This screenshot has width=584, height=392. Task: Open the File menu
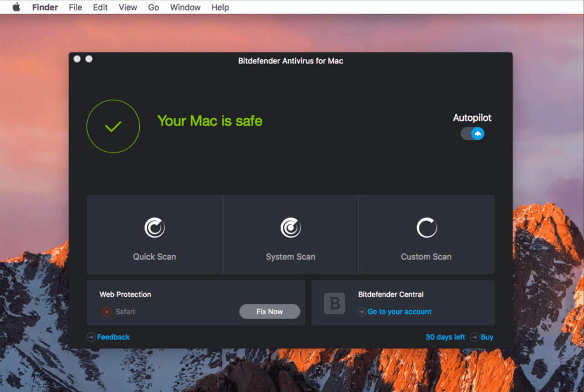coord(75,7)
